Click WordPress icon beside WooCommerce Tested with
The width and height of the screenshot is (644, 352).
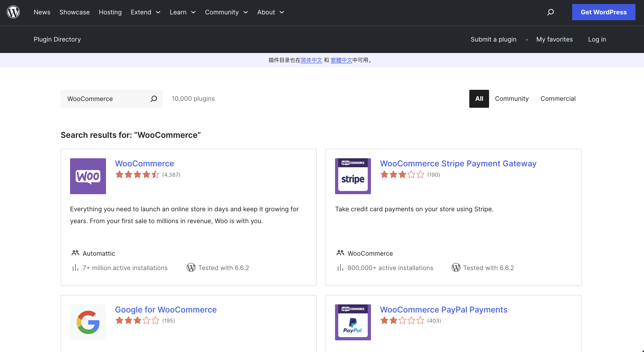[x=191, y=268]
